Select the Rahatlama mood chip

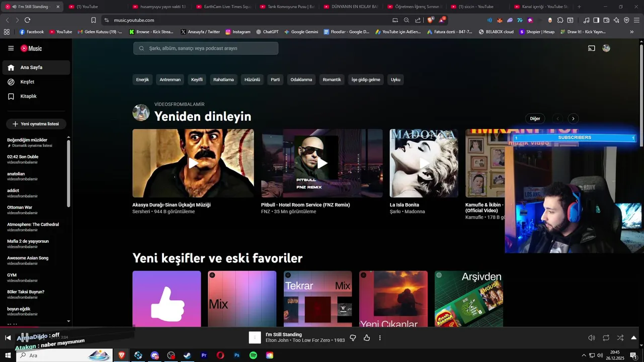tap(223, 79)
